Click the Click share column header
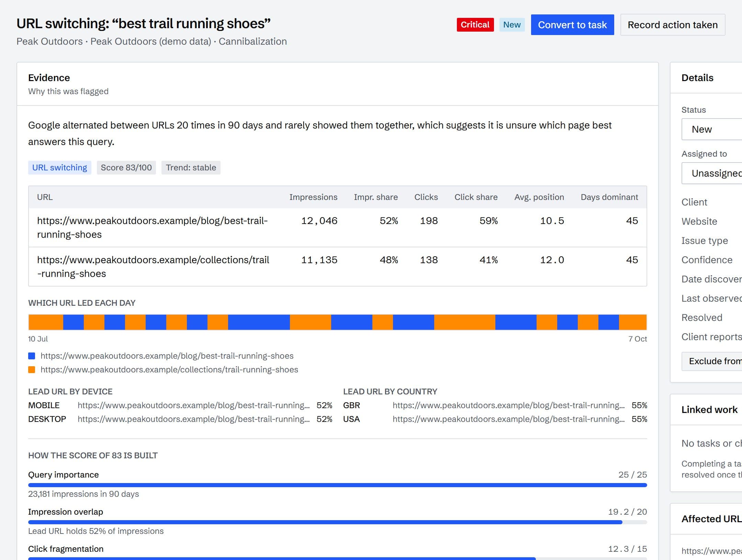The image size is (742, 560). click(x=476, y=197)
